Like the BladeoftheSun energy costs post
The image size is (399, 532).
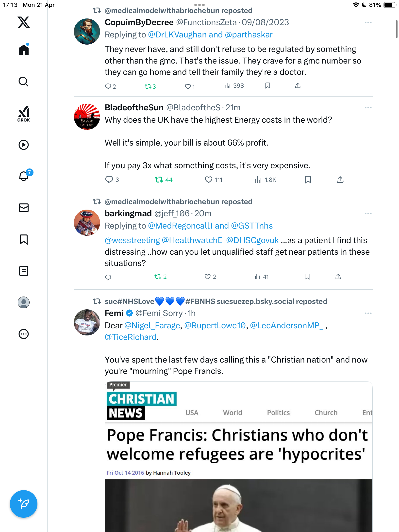click(208, 180)
